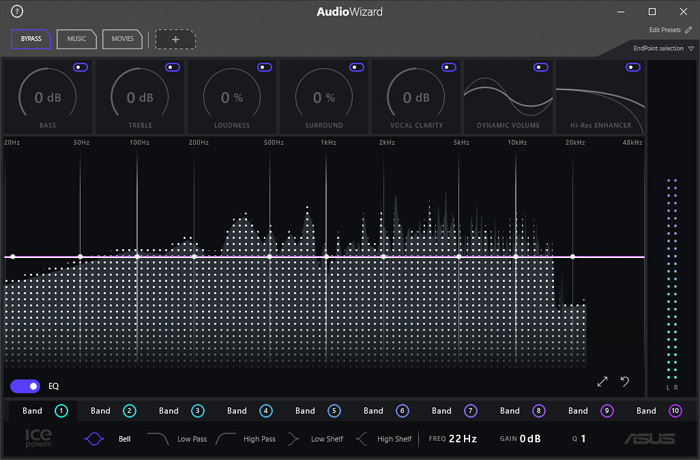Click the Band 7 number circle
This screenshot has width=700, height=460.
[471, 410]
